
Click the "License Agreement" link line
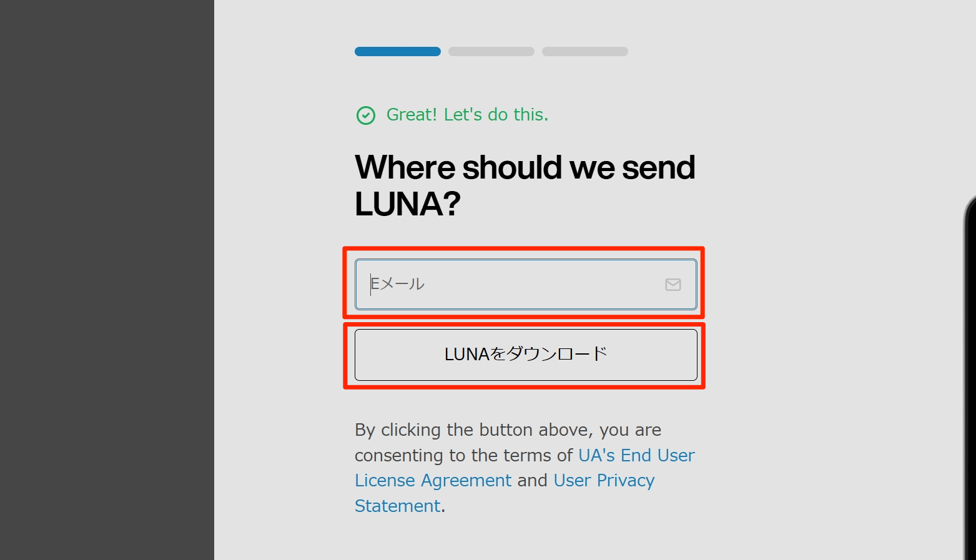[433, 481]
